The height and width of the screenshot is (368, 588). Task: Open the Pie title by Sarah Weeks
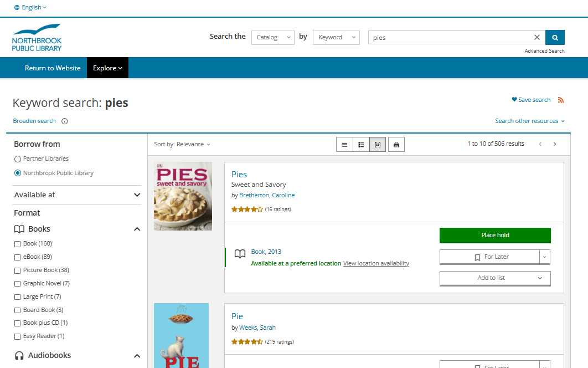click(237, 316)
